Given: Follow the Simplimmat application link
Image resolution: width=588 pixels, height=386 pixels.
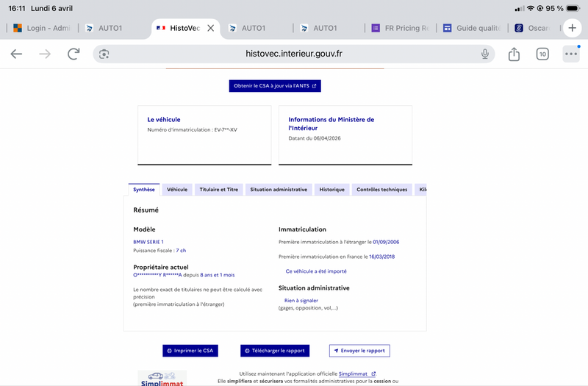Looking at the screenshot, I should (x=357, y=374).
